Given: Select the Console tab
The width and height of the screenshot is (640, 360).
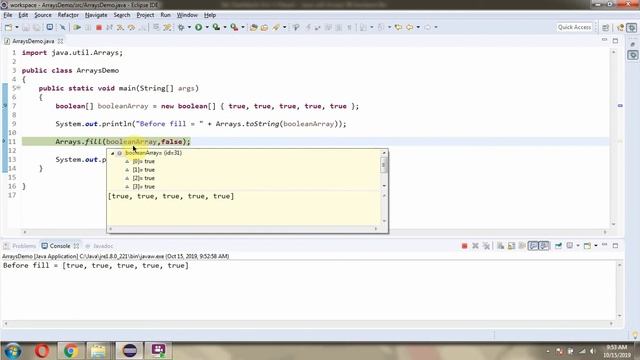Looking at the screenshot, I should (x=60, y=246).
